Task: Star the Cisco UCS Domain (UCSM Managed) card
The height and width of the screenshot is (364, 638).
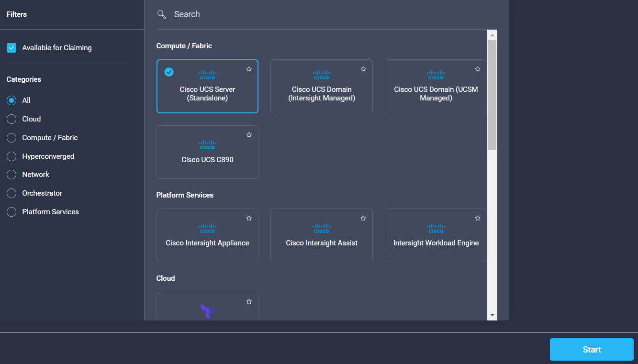Action: (x=478, y=69)
